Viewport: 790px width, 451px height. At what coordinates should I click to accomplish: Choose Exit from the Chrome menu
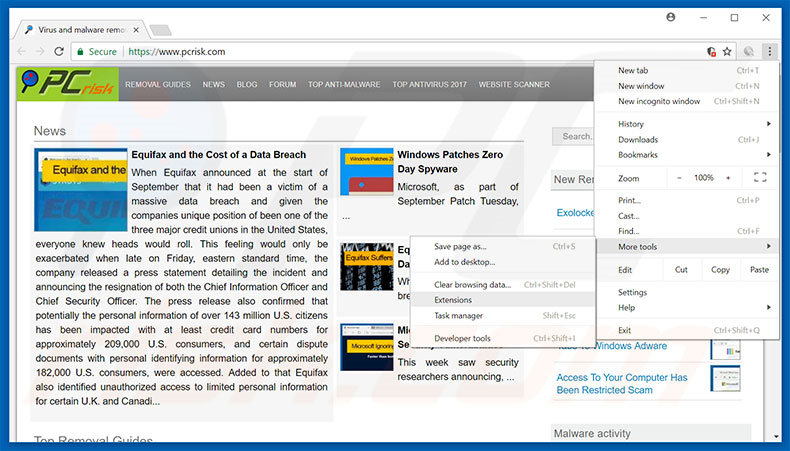(687, 330)
